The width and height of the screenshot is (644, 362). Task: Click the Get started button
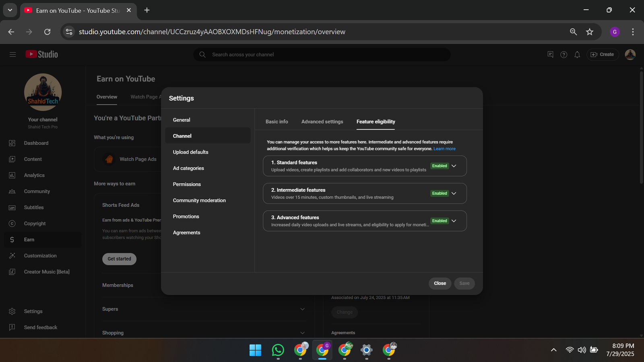pos(119,259)
